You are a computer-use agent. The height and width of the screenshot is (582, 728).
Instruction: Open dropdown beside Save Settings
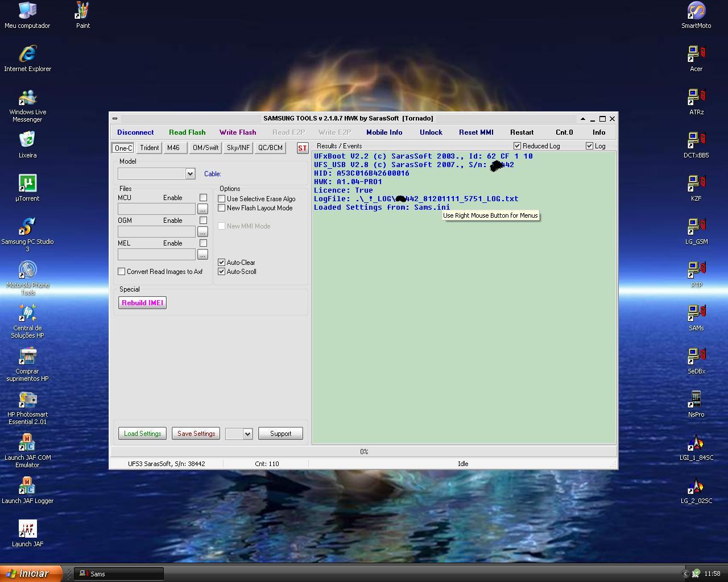(x=247, y=434)
